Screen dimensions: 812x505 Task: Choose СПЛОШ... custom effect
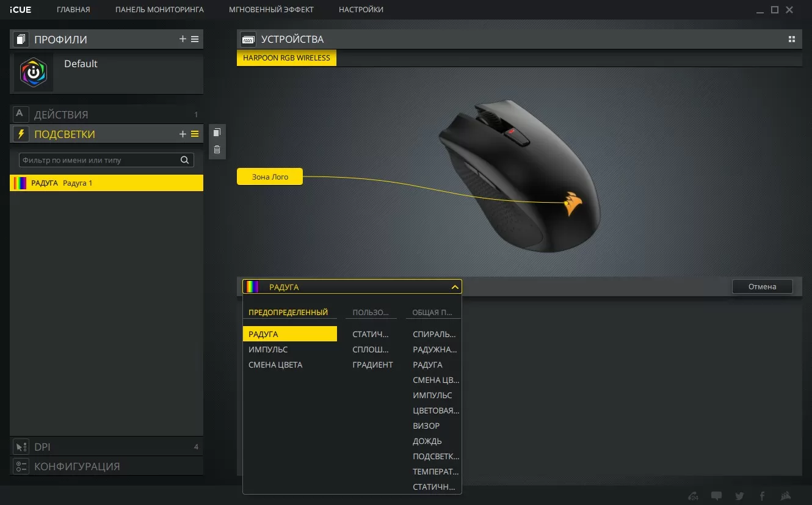pyautogui.click(x=371, y=349)
